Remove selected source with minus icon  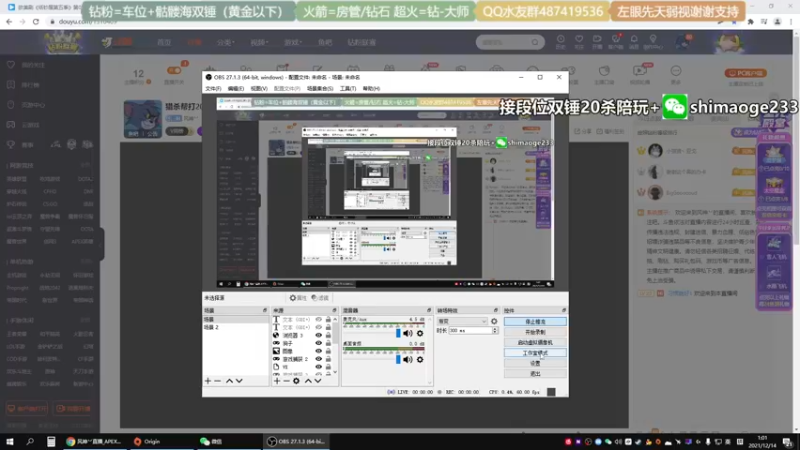pos(286,381)
